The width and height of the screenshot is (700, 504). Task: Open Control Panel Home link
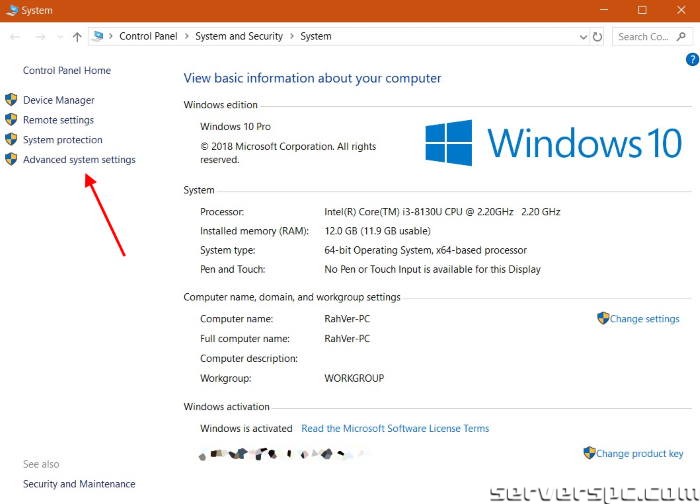point(67,71)
